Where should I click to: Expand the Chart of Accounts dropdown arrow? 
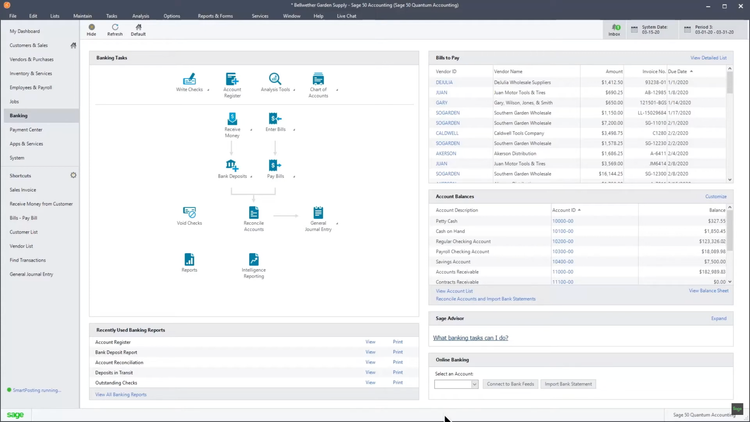coord(337,90)
